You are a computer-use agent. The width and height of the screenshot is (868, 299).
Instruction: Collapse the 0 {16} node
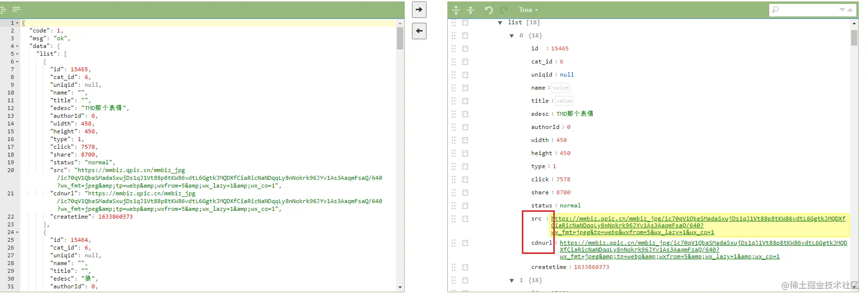coord(512,36)
